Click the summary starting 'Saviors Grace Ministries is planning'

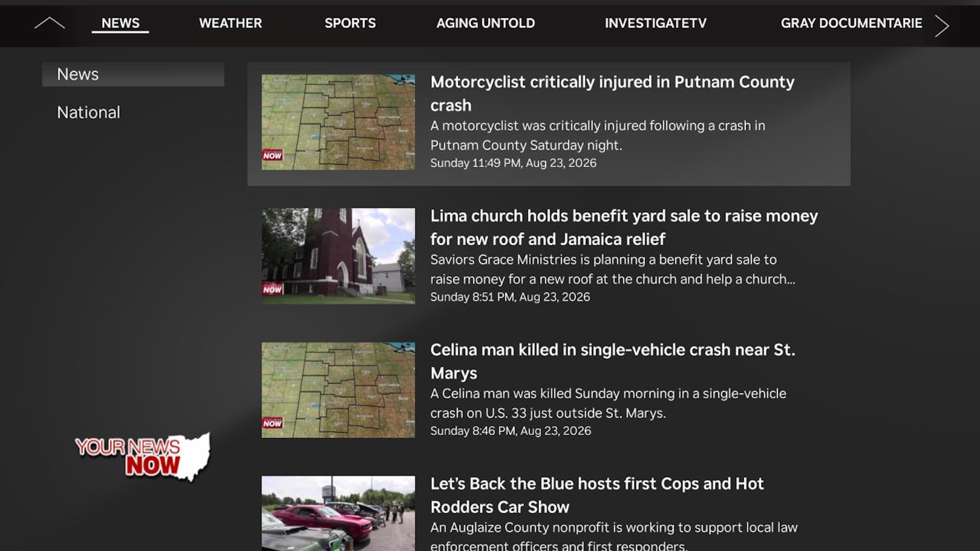[612, 269]
